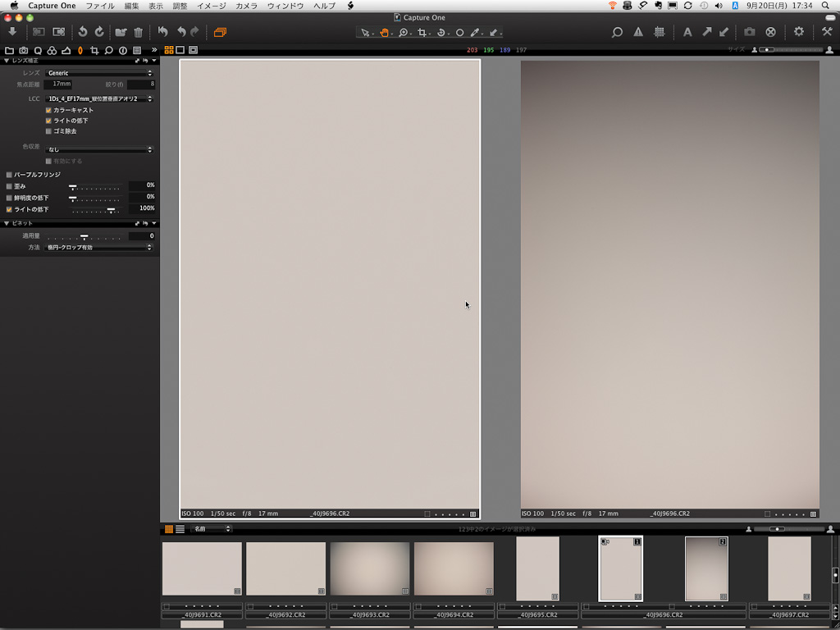Image resolution: width=840 pixels, height=630 pixels.
Task: Open the レンズ Generic dropdown
Action: (98, 73)
